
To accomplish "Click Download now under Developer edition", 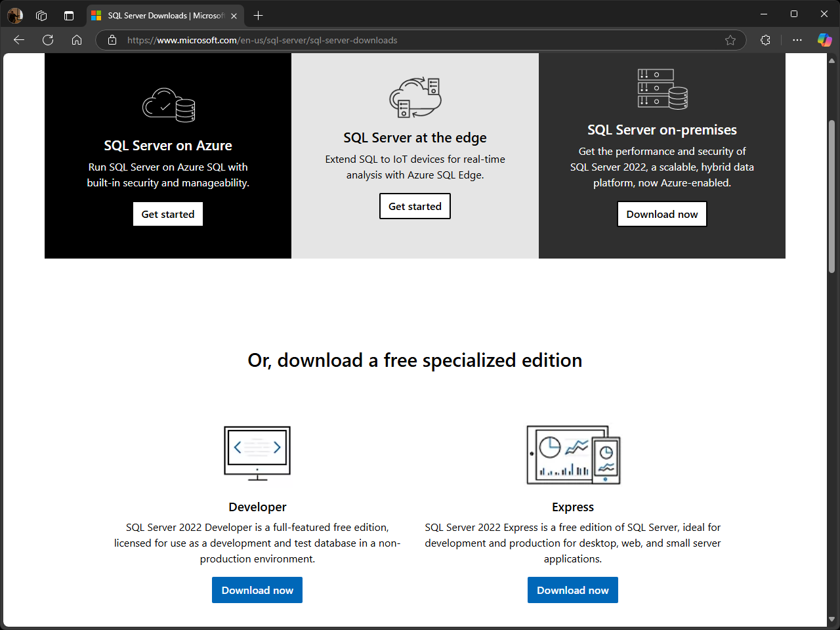I will [257, 590].
